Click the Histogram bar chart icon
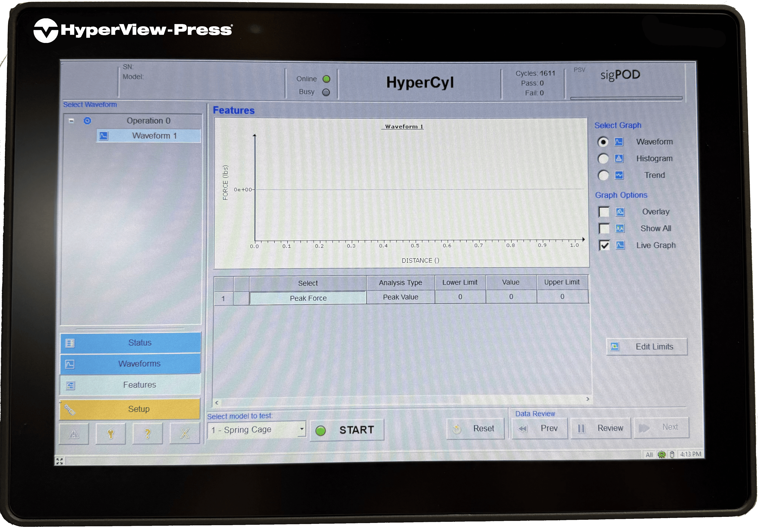The image size is (760, 532). (619, 158)
